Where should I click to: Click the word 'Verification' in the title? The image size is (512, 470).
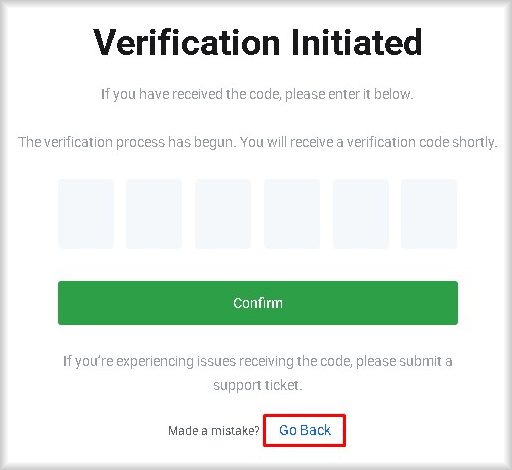pos(187,42)
